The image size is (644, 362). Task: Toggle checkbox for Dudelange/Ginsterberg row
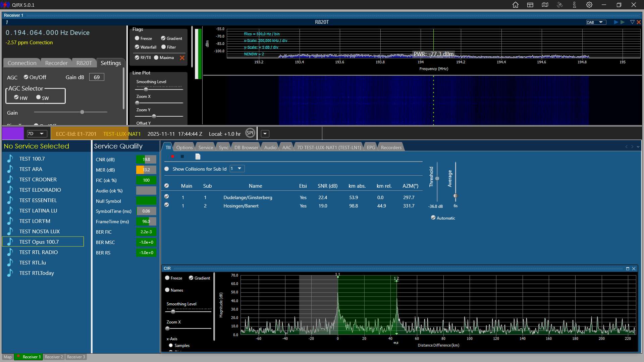pos(166,196)
